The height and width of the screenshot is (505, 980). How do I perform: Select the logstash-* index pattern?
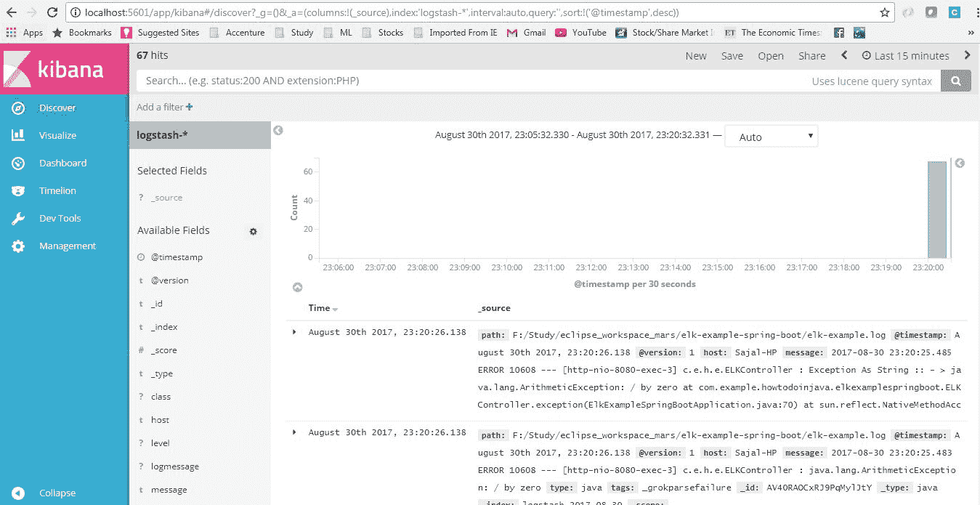click(200, 135)
